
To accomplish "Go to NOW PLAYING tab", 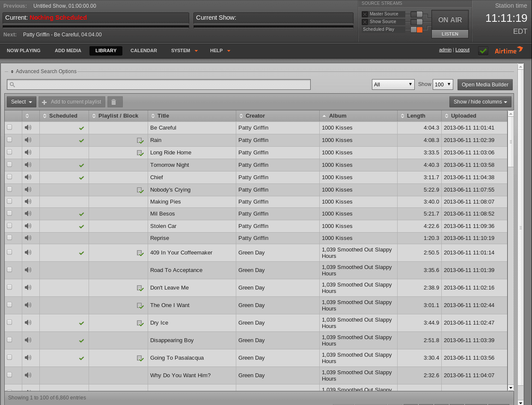I will [x=24, y=50].
